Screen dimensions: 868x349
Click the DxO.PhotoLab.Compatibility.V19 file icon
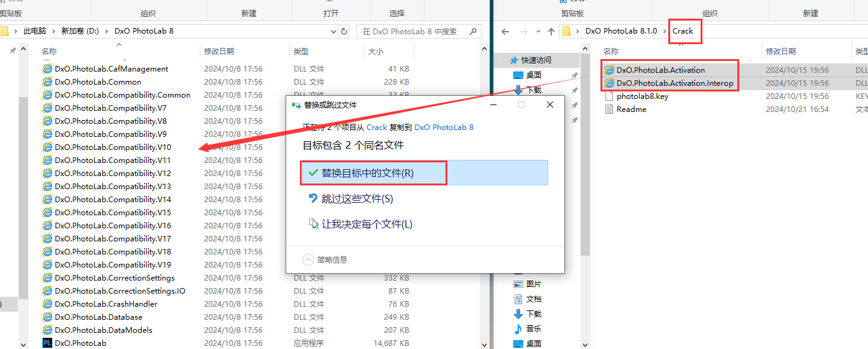[47, 265]
